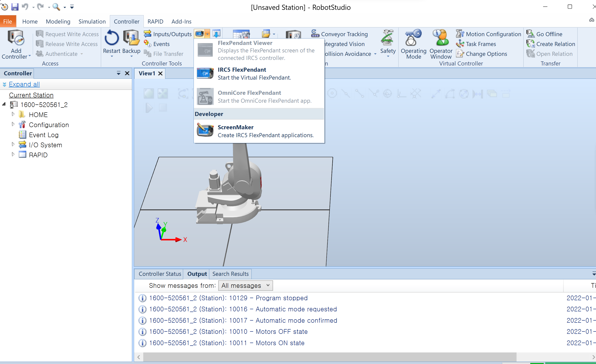
Task: Click the Event Log tree icon
Action: click(22, 135)
